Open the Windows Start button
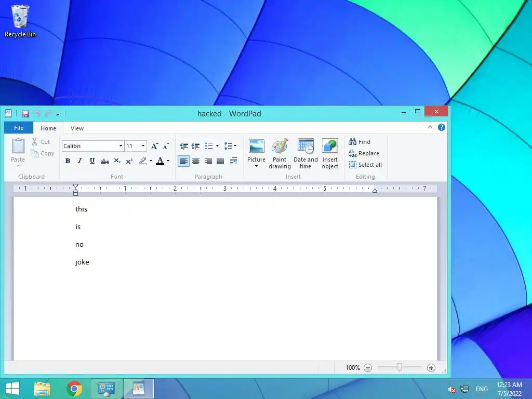532x399 pixels. (12, 389)
